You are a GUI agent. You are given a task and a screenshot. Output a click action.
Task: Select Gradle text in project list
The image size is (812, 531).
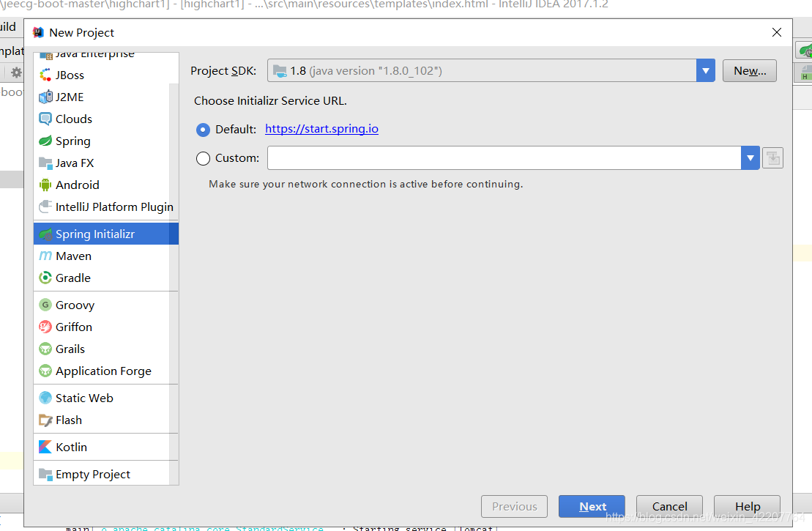pos(73,278)
